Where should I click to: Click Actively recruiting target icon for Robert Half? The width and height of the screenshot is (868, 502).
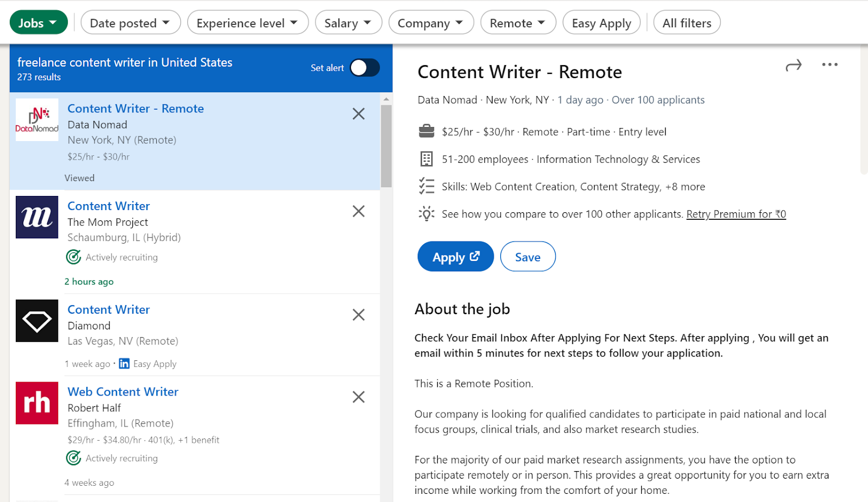tap(73, 458)
